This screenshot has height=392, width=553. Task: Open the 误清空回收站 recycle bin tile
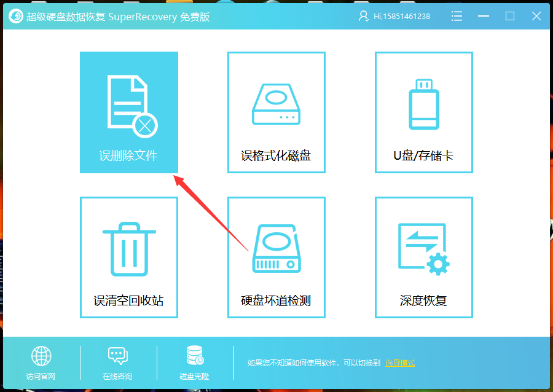(129, 257)
